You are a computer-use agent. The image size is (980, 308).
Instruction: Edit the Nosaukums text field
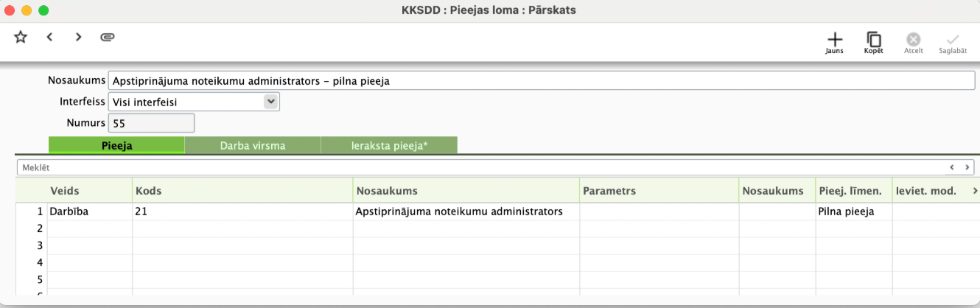point(541,81)
